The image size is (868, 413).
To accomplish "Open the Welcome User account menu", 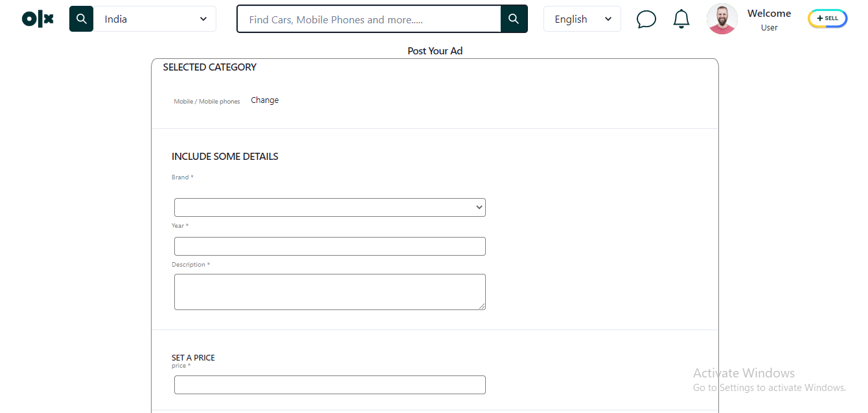I will point(769,20).
